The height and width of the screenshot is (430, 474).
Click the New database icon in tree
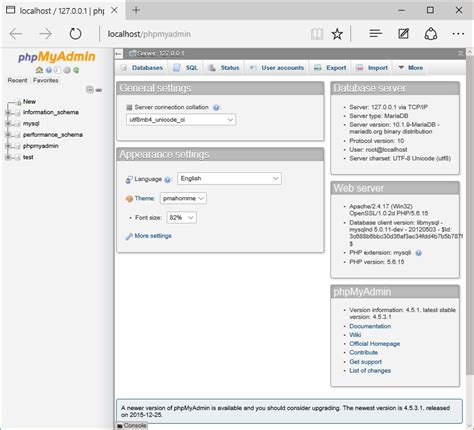point(19,102)
